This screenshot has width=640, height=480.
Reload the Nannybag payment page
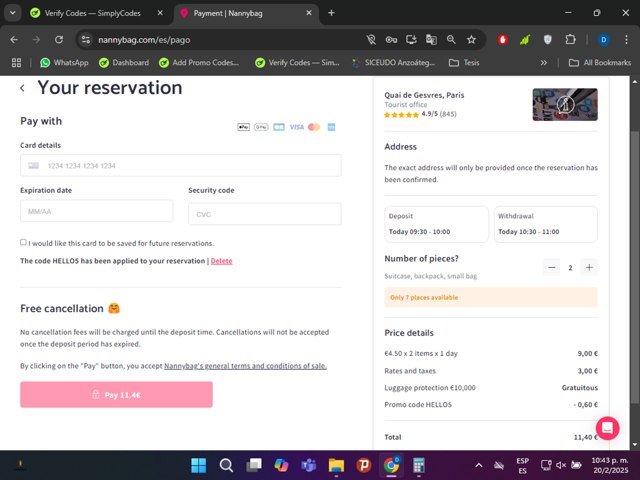pos(59,40)
